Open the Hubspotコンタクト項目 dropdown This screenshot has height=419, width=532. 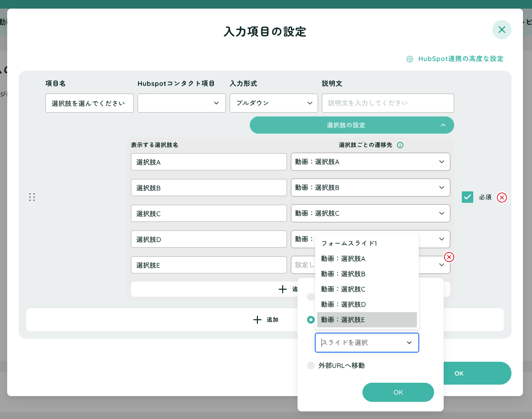tap(181, 103)
